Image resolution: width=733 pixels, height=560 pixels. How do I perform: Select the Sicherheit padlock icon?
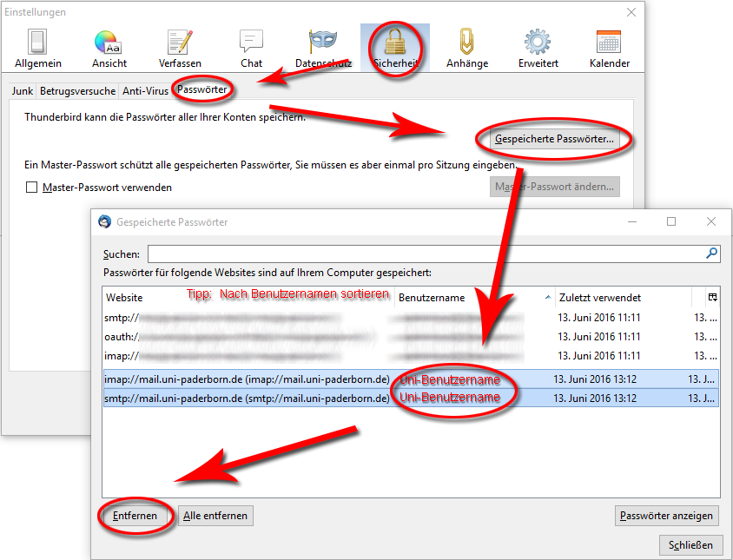click(395, 48)
